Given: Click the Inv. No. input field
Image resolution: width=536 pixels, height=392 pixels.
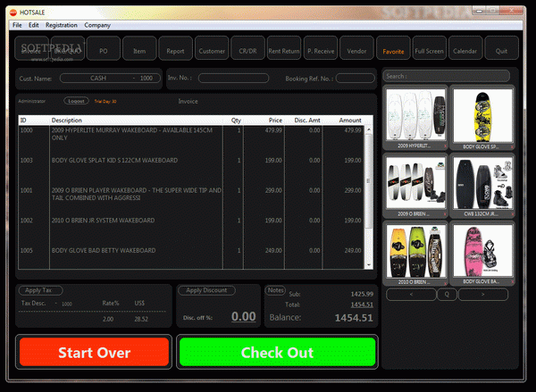Looking at the screenshot, I should (x=233, y=79).
